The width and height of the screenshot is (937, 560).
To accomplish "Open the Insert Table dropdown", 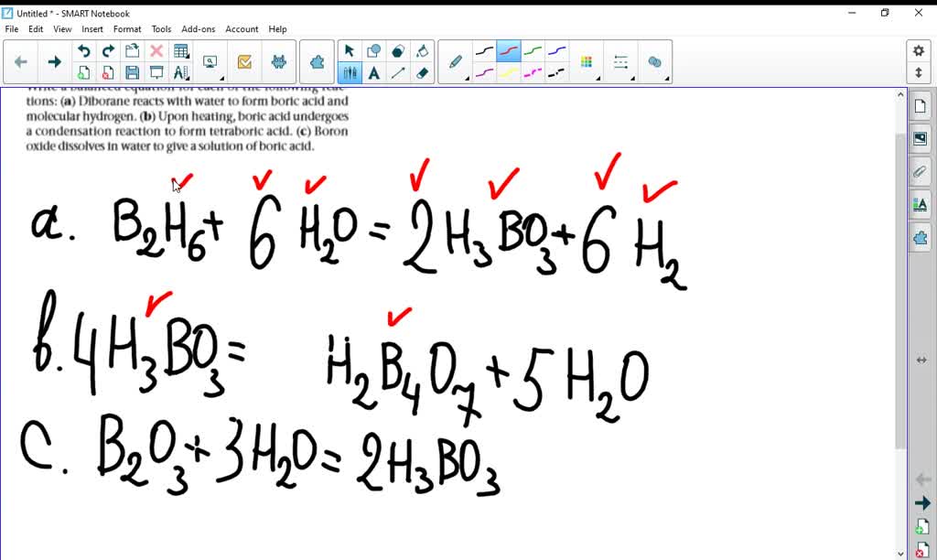I will coord(186,57).
